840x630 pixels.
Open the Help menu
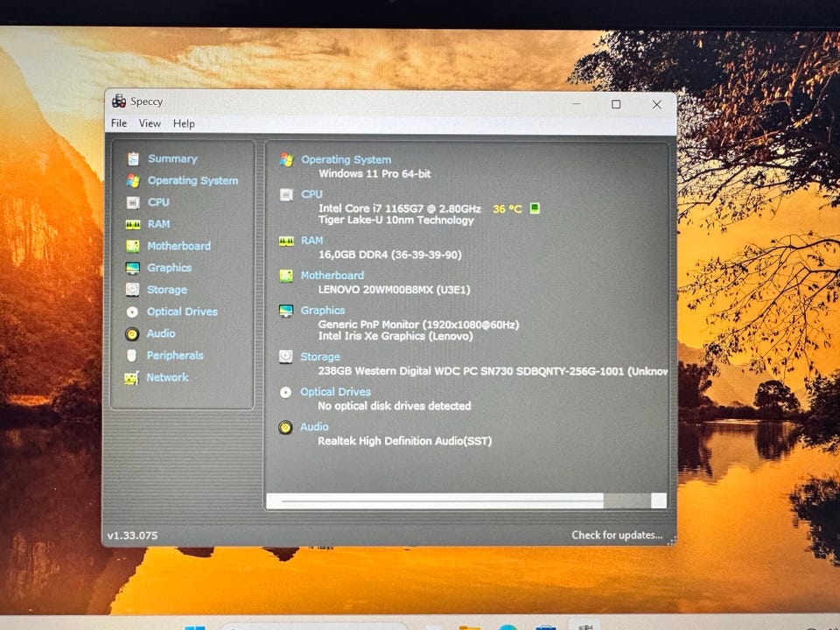click(184, 123)
